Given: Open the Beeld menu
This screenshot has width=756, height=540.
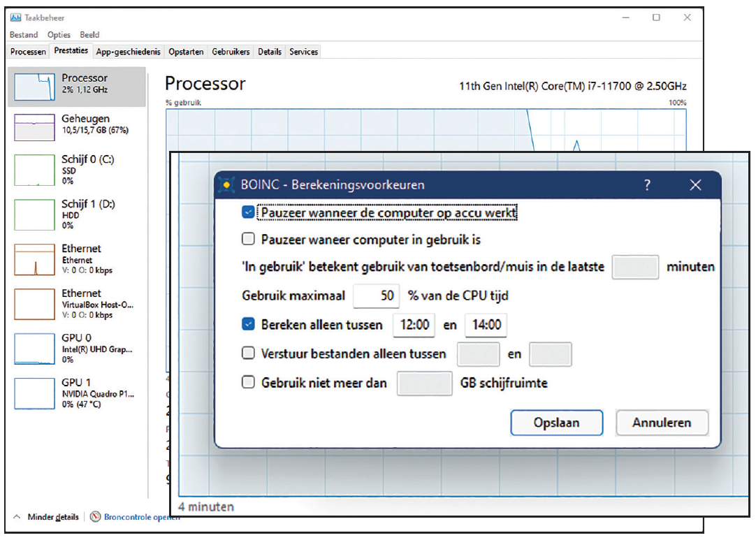Looking at the screenshot, I should [x=89, y=35].
